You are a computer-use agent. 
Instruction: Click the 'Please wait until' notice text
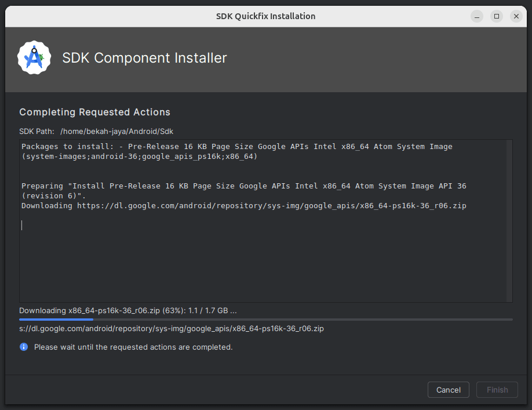133,347
